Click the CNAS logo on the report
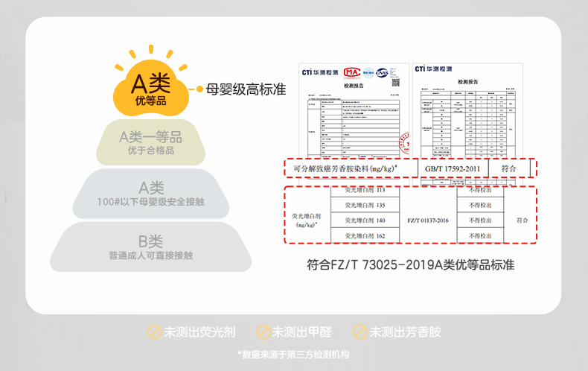This screenshot has height=371, width=588. pyautogui.click(x=382, y=73)
